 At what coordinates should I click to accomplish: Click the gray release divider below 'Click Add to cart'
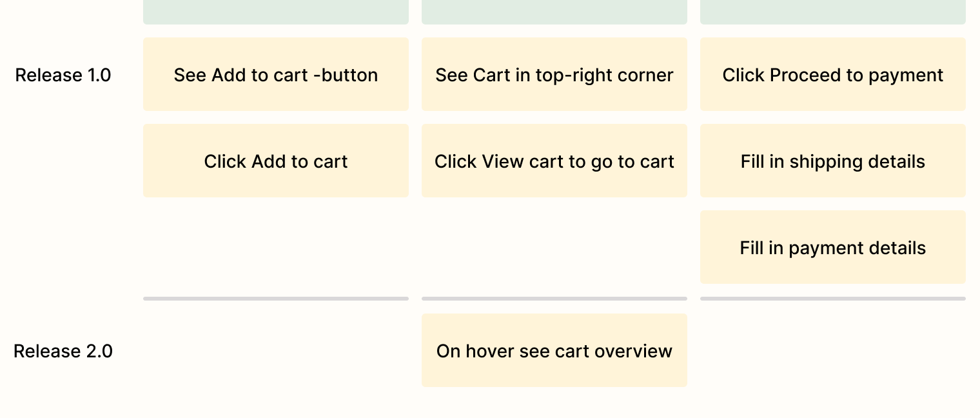click(x=276, y=299)
